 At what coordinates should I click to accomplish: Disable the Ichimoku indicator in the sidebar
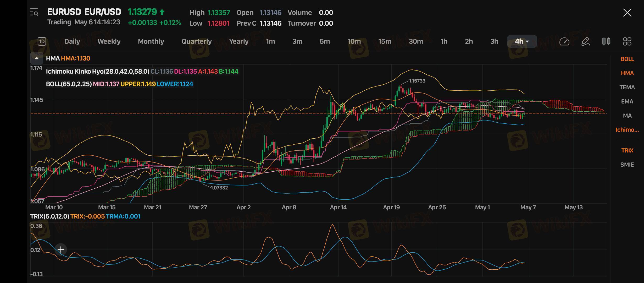627,130
